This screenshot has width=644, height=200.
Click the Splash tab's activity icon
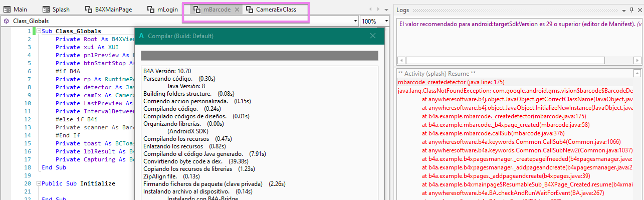point(46,9)
